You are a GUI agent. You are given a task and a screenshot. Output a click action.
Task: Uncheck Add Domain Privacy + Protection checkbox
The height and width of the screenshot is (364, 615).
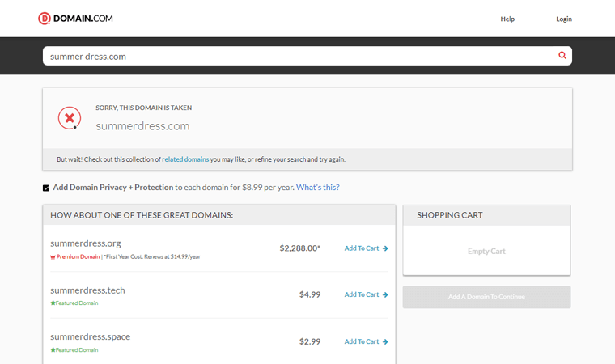click(x=46, y=188)
